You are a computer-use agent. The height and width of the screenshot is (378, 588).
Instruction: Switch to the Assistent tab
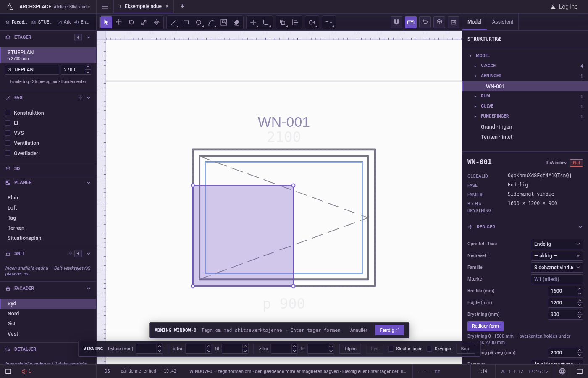click(503, 22)
